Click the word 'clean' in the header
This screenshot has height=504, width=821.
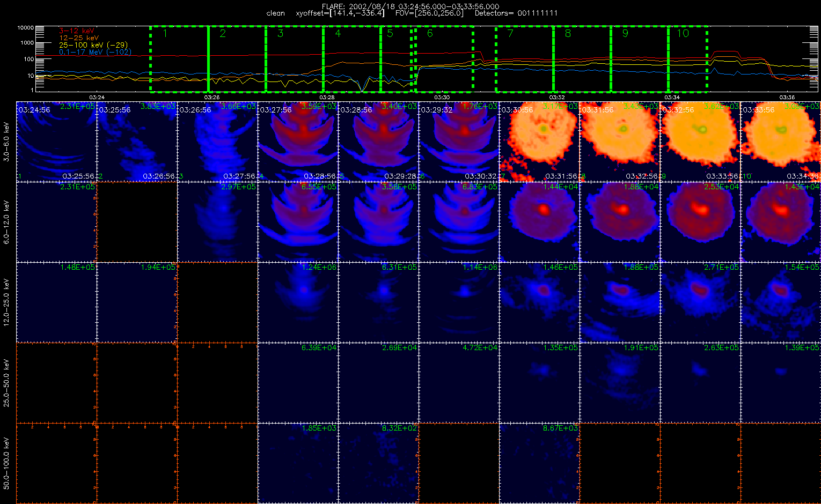276,13
